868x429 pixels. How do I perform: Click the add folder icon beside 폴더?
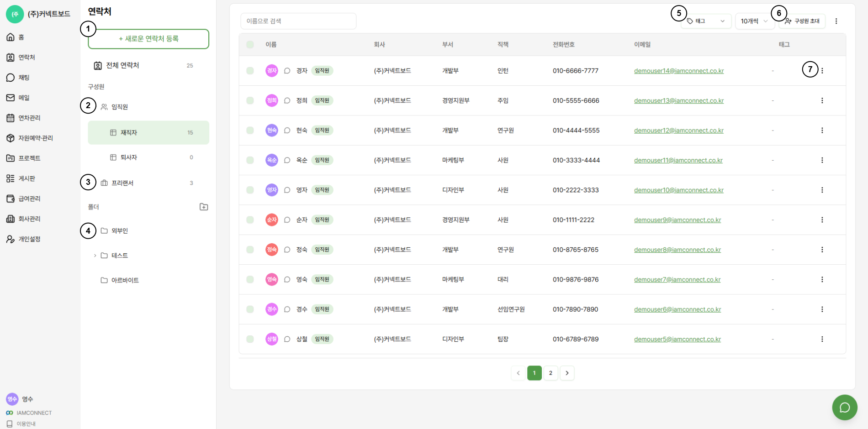point(204,207)
